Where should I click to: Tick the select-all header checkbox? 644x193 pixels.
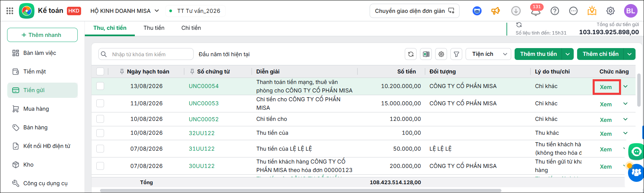100,71
